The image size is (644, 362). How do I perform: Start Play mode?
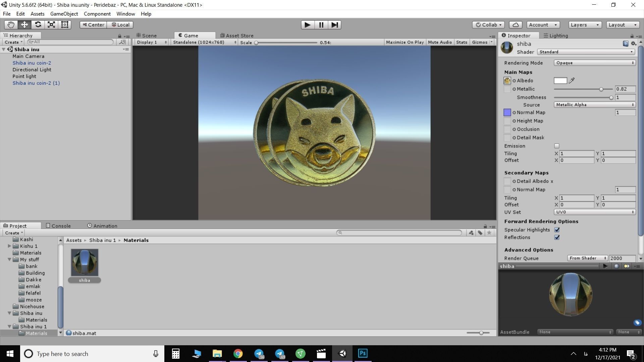point(307,25)
